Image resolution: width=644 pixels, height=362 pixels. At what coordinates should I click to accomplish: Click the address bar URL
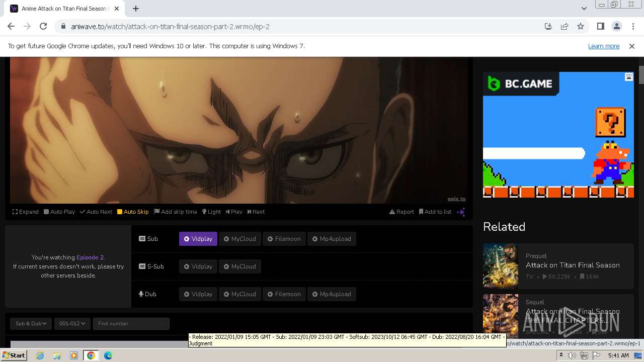click(170, 26)
